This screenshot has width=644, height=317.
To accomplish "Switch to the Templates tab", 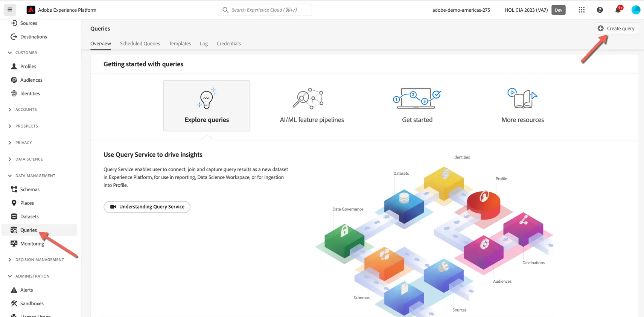I will point(180,44).
